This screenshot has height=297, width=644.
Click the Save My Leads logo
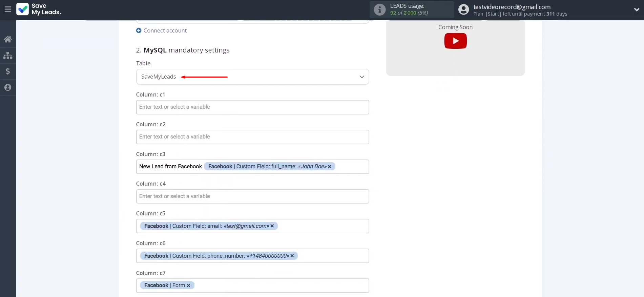tap(39, 9)
